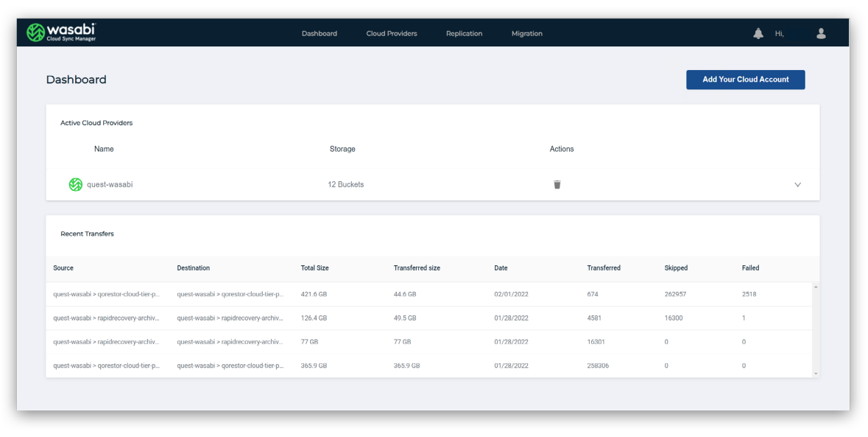
Task: Click the Skipped column header
Action: tap(676, 268)
